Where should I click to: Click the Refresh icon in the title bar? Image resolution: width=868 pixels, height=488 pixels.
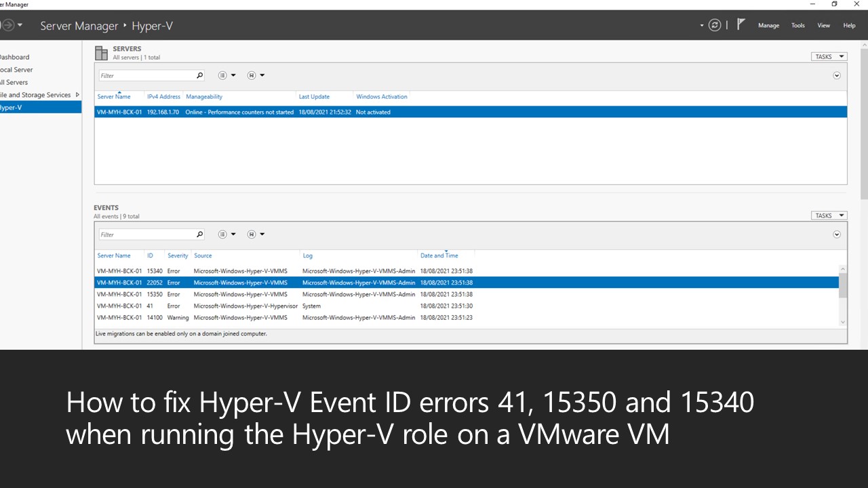[x=714, y=25]
